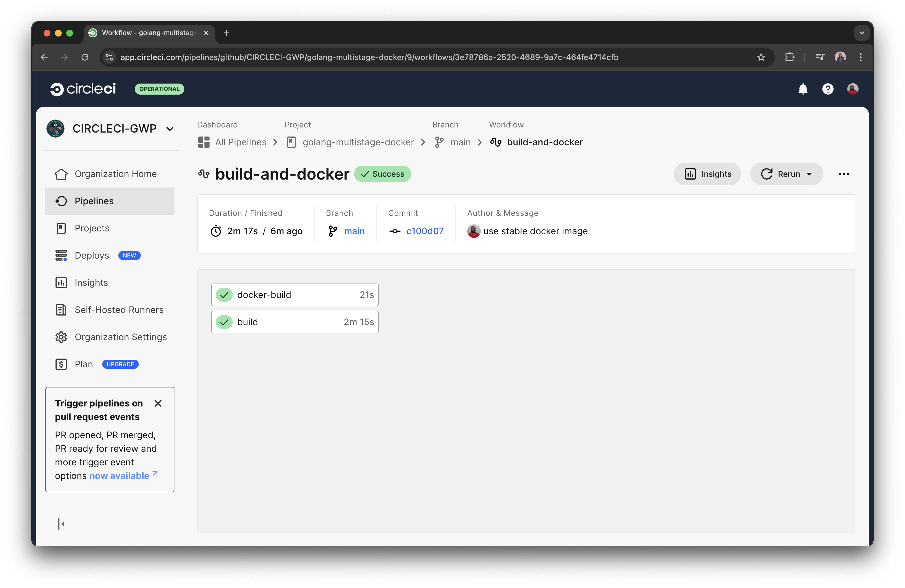Open the Rerun options dropdown
Image resolution: width=905 pixels, height=588 pixels.
809,174
